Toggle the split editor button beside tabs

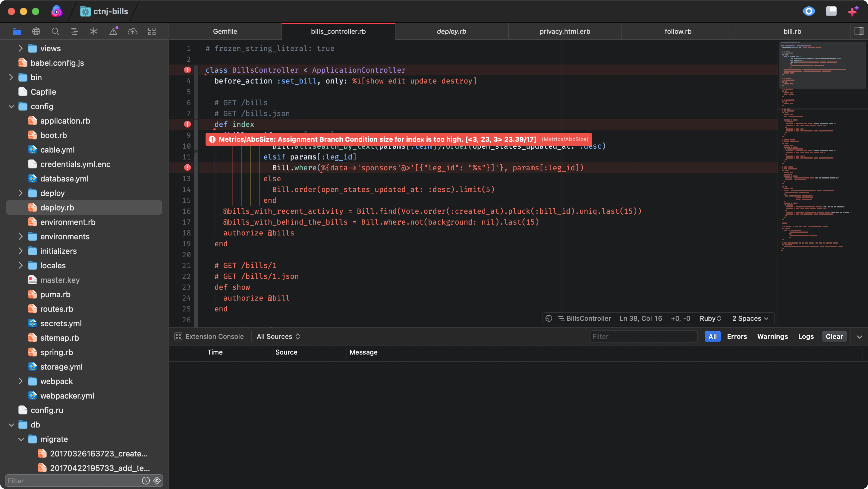click(x=859, y=31)
